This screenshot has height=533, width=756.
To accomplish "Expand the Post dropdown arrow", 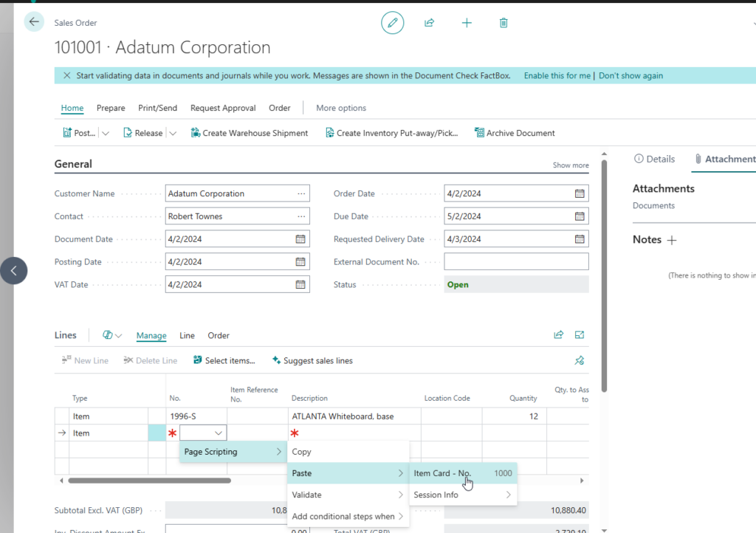I will click(106, 134).
